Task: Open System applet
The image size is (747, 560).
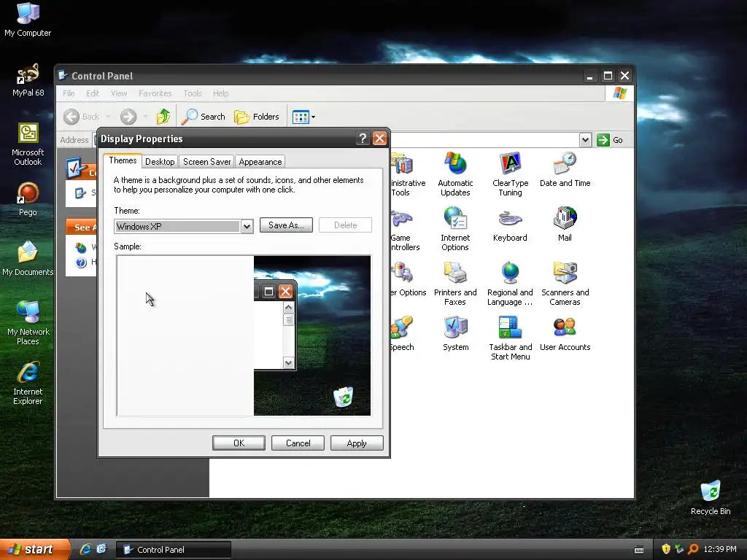Action: (455, 334)
